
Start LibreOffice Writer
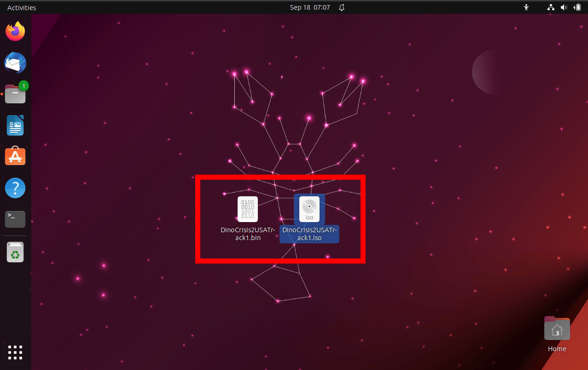(15, 125)
